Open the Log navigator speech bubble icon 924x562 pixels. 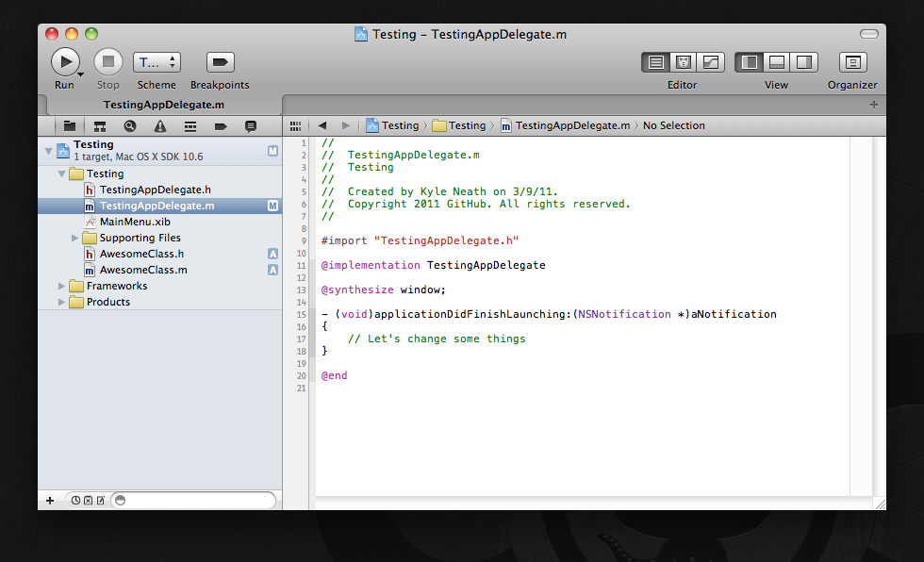click(x=251, y=125)
